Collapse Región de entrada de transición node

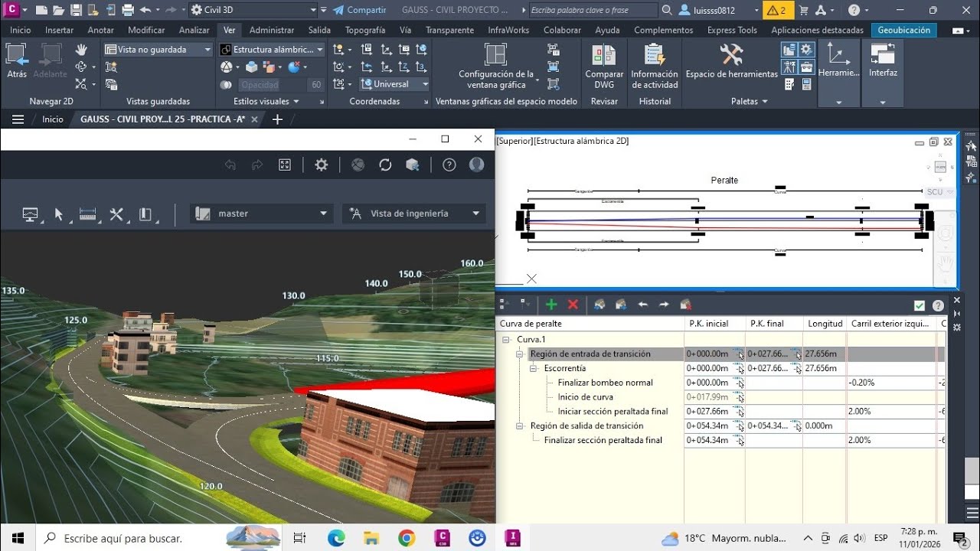click(x=520, y=354)
